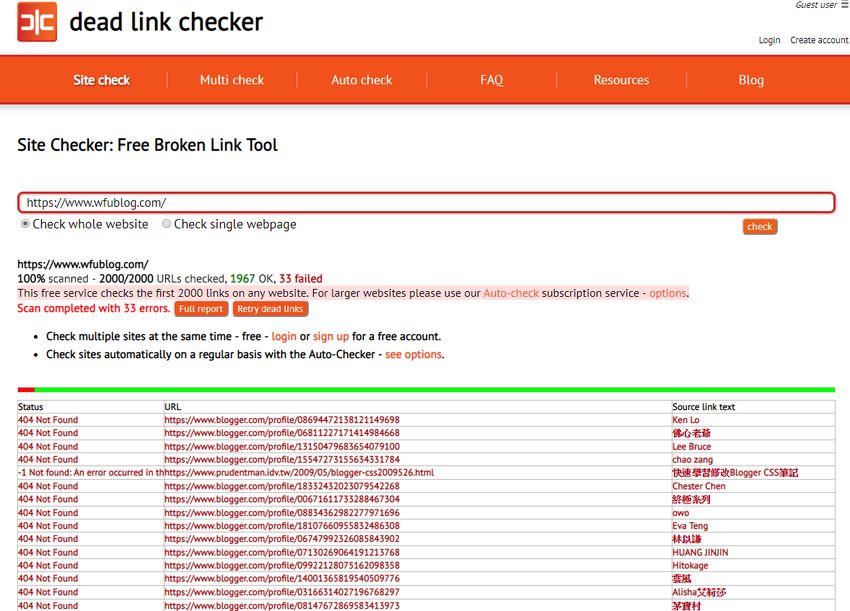
Task: Click the dead link checker logo icon
Action: 37,22
